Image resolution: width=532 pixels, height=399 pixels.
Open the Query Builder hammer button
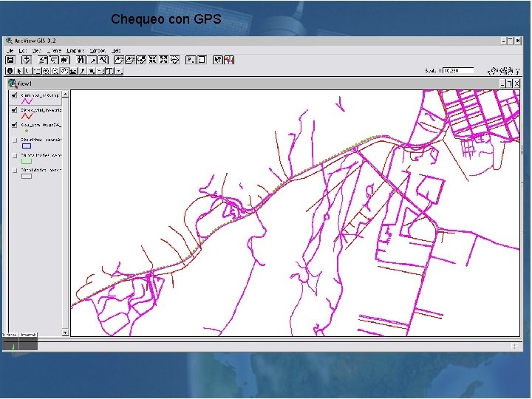pyautogui.click(x=103, y=60)
